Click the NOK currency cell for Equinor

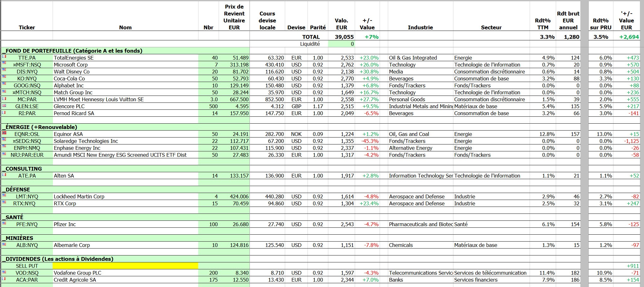pos(296,134)
